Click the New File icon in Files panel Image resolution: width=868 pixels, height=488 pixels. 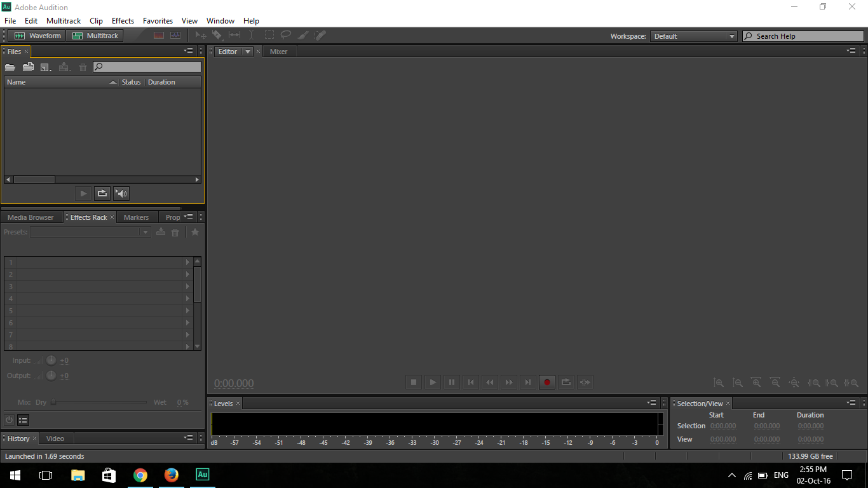[46, 67]
